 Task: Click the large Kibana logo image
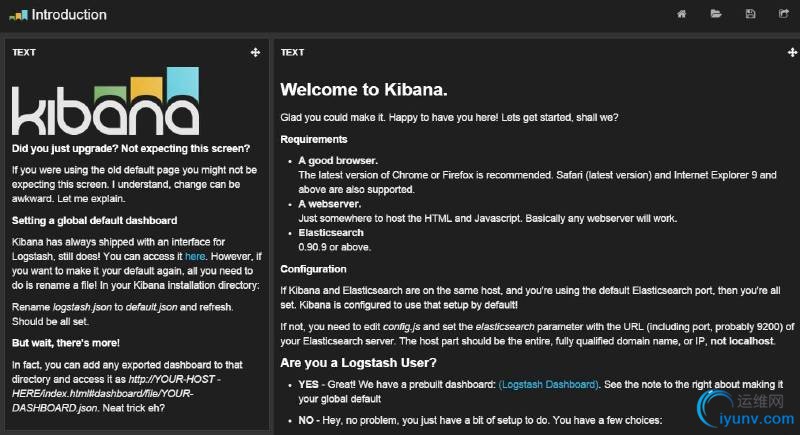[x=106, y=101]
